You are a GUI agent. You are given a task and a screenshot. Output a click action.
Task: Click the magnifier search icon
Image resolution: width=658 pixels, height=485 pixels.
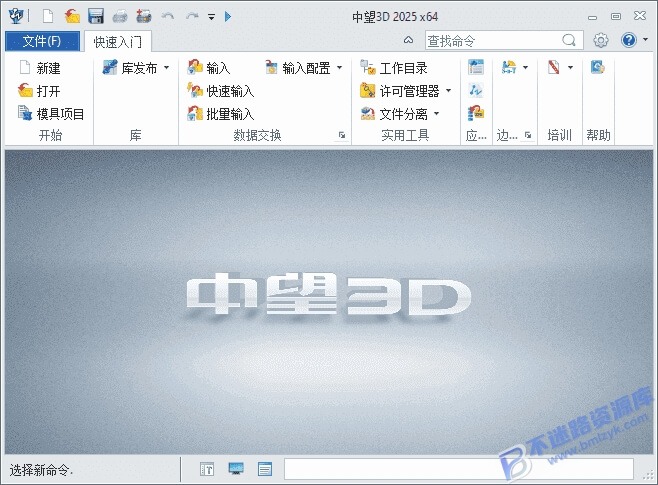[x=569, y=40]
